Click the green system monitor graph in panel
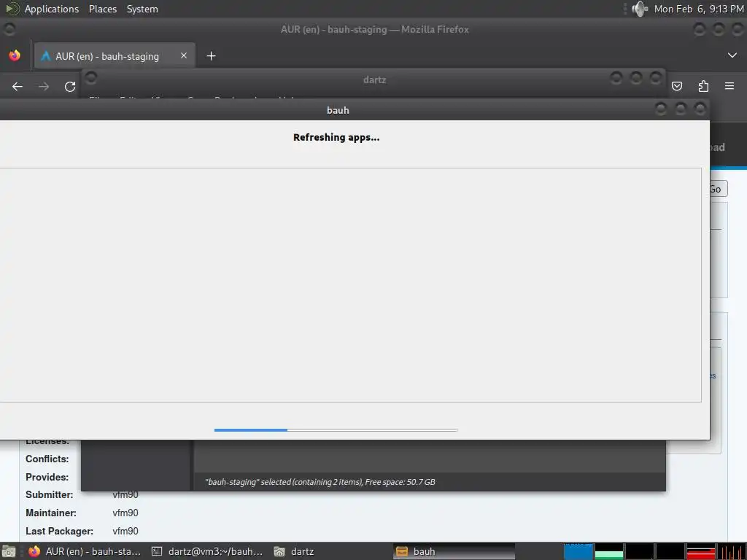This screenshot has width=747, height=560. tap(609, 551)
